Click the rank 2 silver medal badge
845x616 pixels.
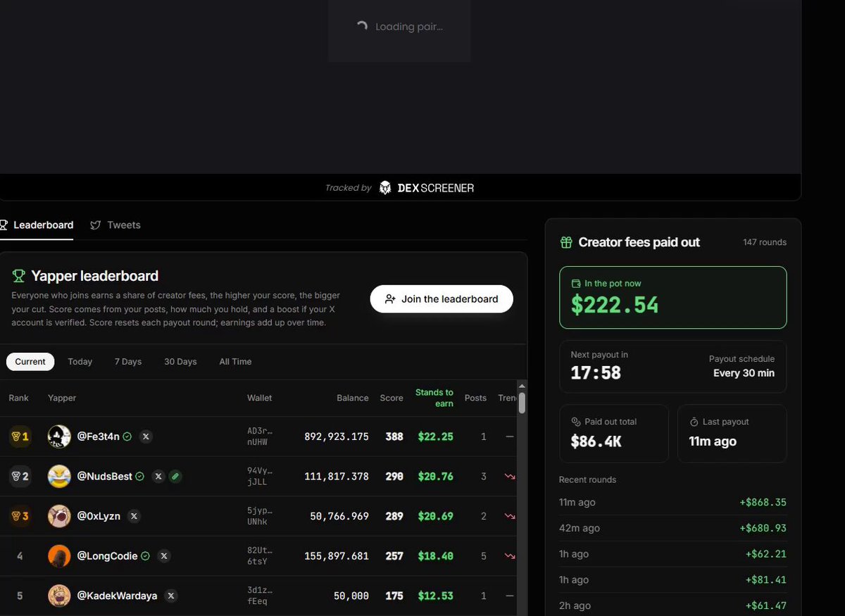click(x=20, y=477)
